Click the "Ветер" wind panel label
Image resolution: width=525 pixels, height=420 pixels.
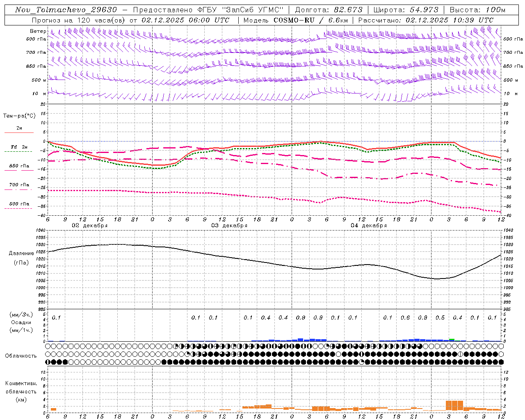(x=38, y=31)
